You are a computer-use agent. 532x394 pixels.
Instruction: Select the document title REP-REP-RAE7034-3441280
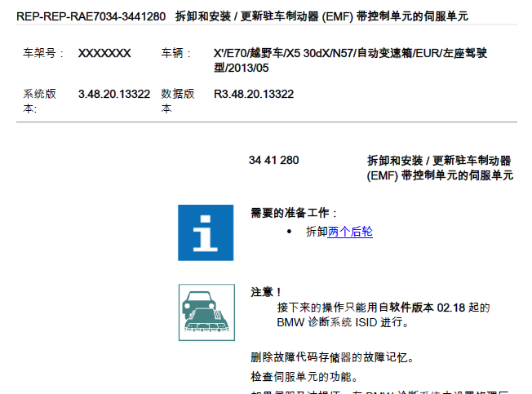point(91,16)
